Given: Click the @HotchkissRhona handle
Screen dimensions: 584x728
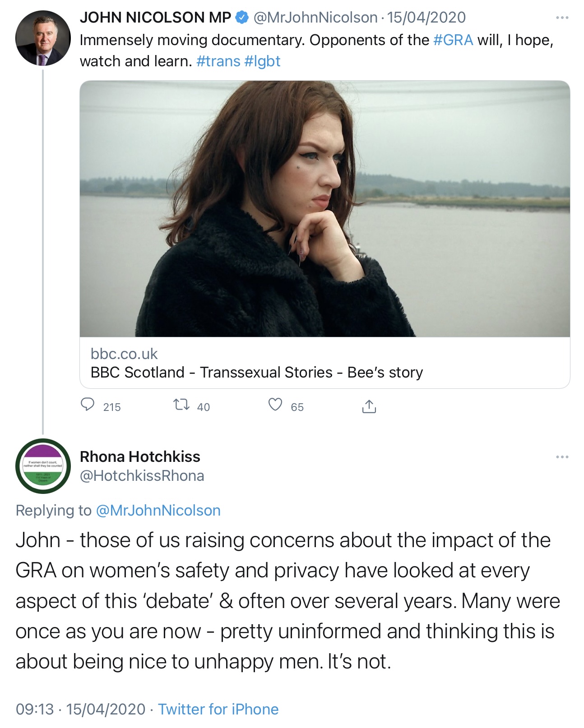Looking at the screenshot, I should pos(142,476).
